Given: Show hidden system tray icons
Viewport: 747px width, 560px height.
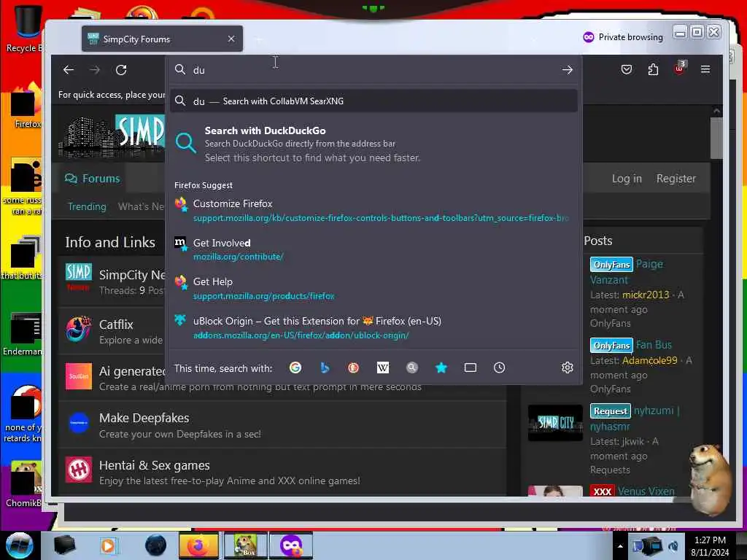Looking at the screenshot, I should (x=620, y=546).
